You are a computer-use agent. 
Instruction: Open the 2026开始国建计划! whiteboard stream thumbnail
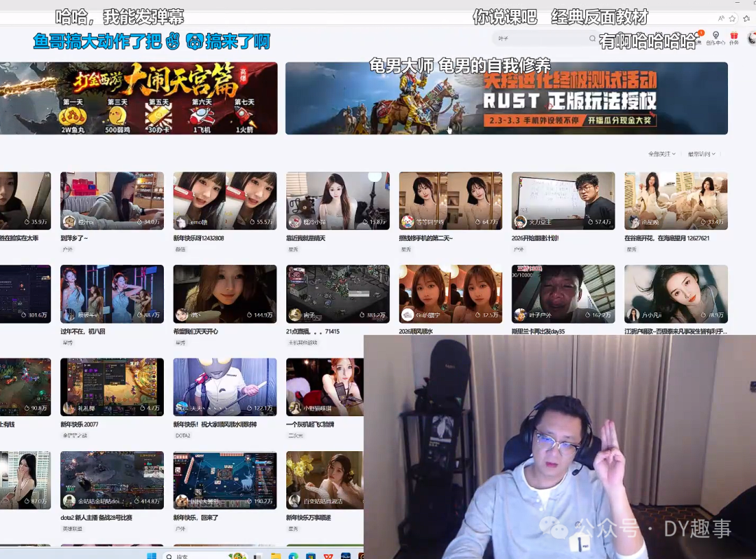coord(563,200)
